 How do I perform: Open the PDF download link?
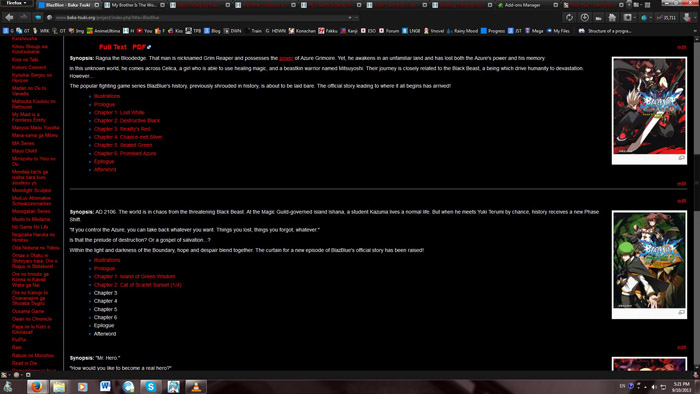[x=139, y=47]
